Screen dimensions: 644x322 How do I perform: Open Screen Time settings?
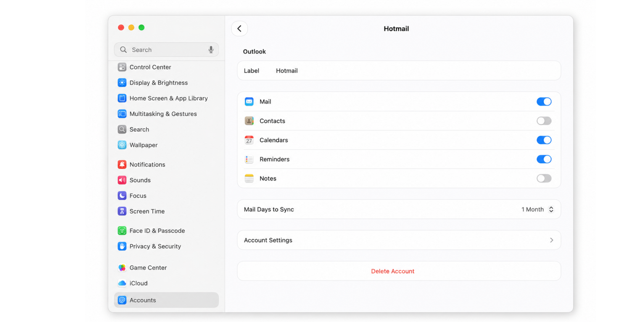[x=166, y=211]
